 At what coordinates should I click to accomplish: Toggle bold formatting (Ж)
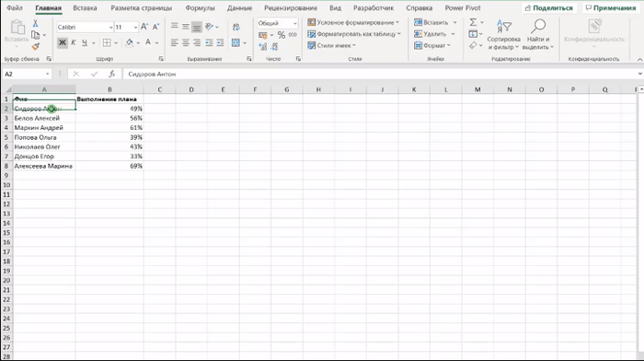(62, 42)
